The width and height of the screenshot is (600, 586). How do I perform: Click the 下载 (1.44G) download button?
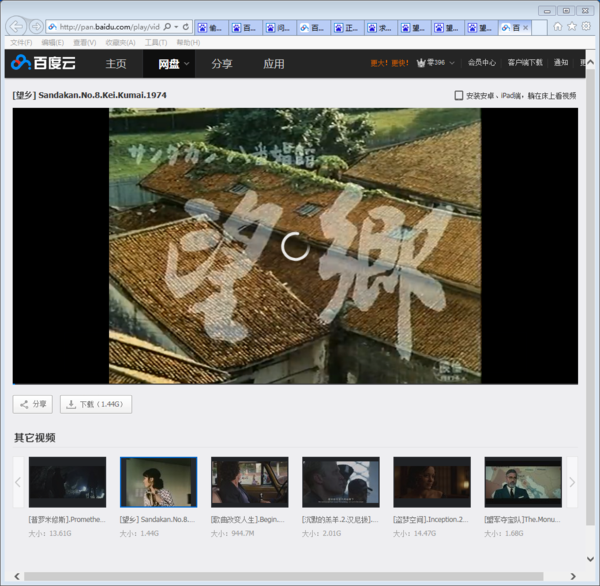[x=96, y=404]
